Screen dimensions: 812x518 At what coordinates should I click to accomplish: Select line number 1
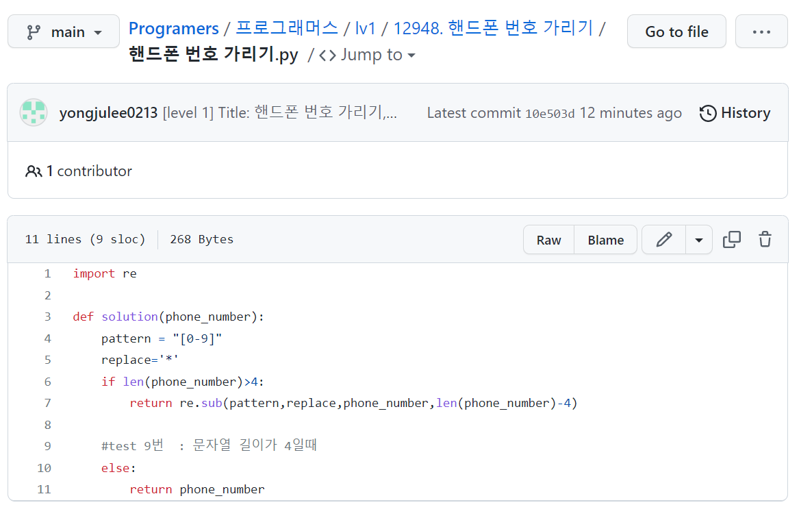(x=48, y=273)
